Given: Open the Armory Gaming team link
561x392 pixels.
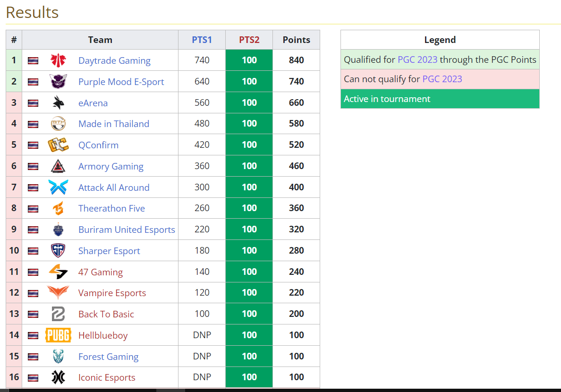Looking at the screenshot, I should click(111, 166).
